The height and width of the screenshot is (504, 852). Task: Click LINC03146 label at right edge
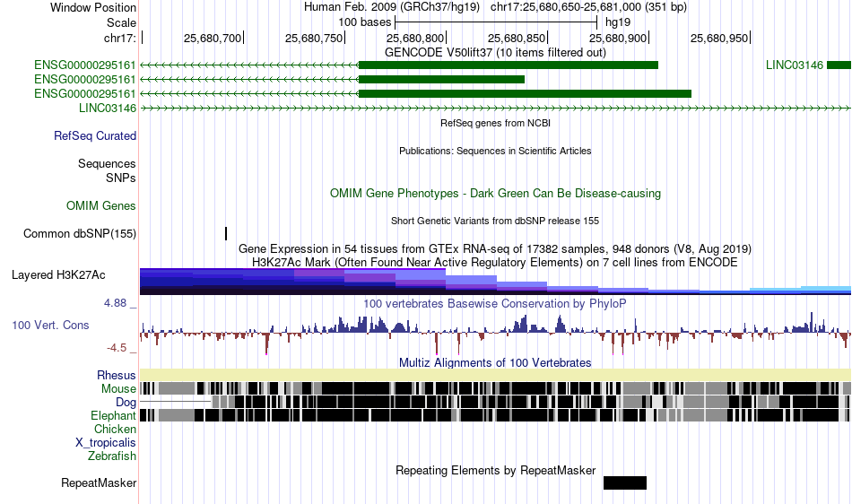click(x=795, y=65)
